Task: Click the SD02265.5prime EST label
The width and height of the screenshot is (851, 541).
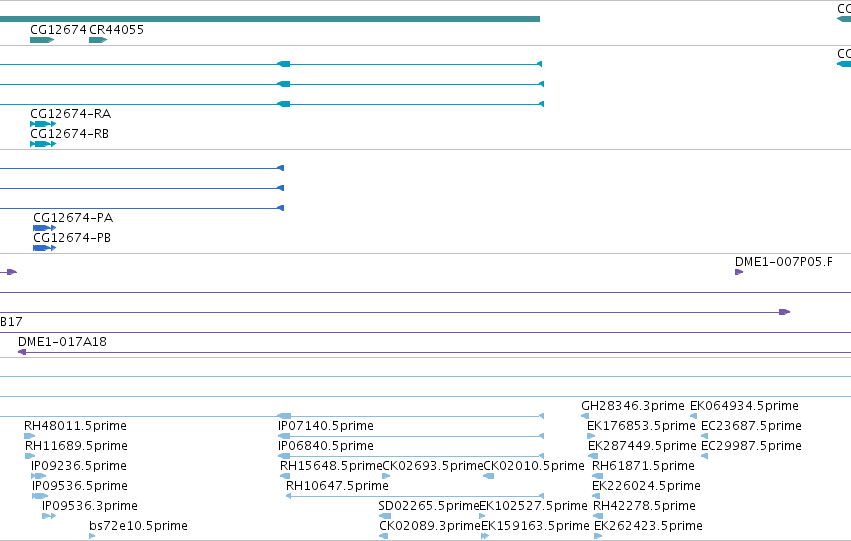Action: (429, 506)
